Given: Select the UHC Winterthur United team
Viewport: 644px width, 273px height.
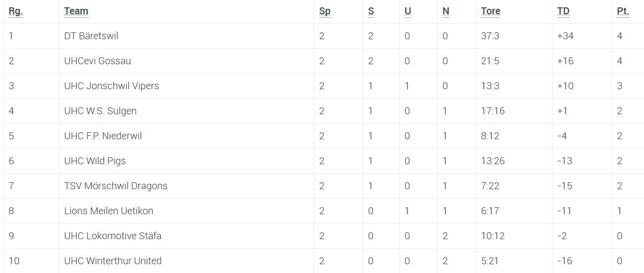Looking at the screenshot, I should coord(113,261).
